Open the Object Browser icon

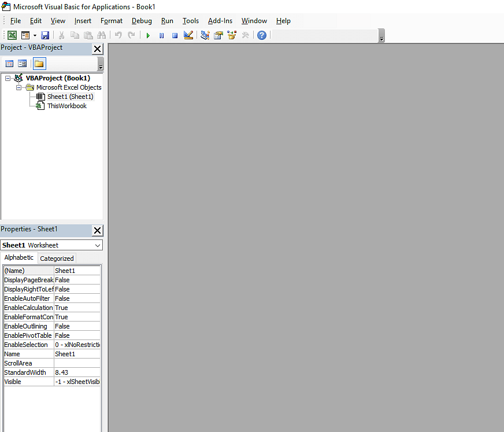click(232, 35)
